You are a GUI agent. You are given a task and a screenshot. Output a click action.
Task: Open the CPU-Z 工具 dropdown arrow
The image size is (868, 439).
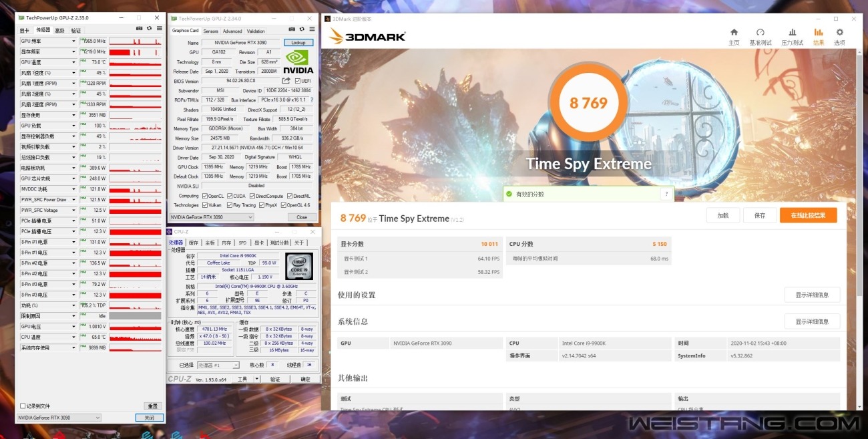click(x=257, y=379)
